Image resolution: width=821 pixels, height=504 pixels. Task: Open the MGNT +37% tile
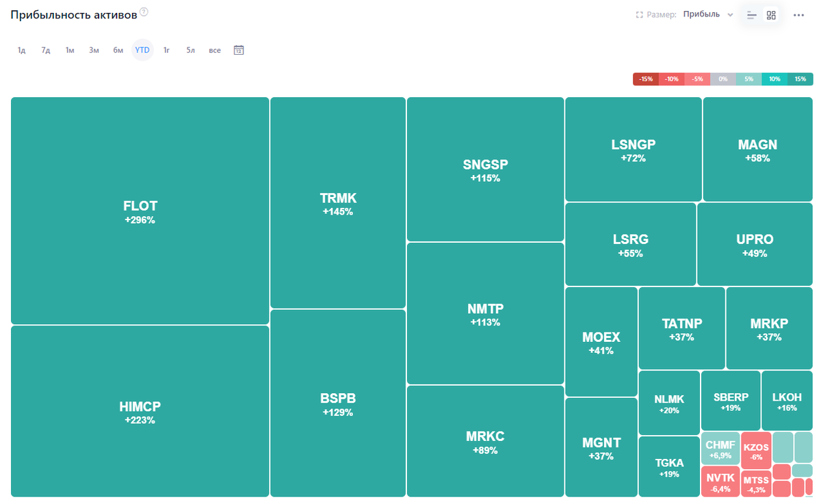coord(601,447)
